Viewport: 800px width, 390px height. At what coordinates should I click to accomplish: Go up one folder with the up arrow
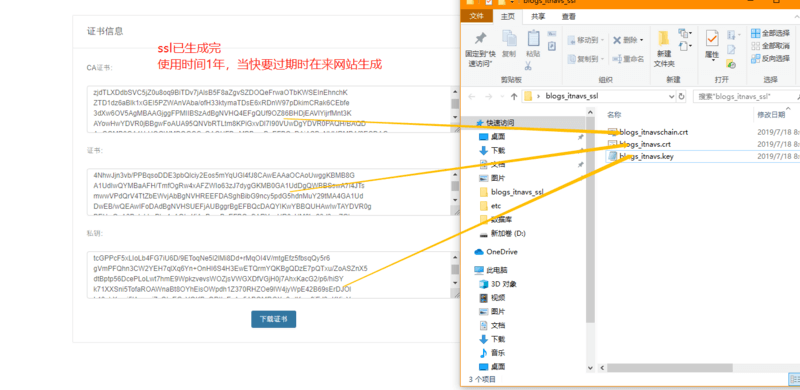(x=514, y=96)
